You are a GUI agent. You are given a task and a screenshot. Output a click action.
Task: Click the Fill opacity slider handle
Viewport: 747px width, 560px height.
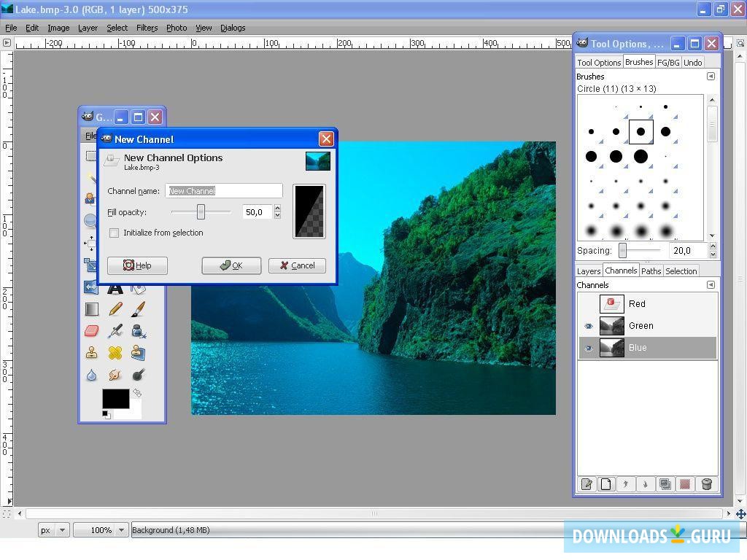point(201,212)
